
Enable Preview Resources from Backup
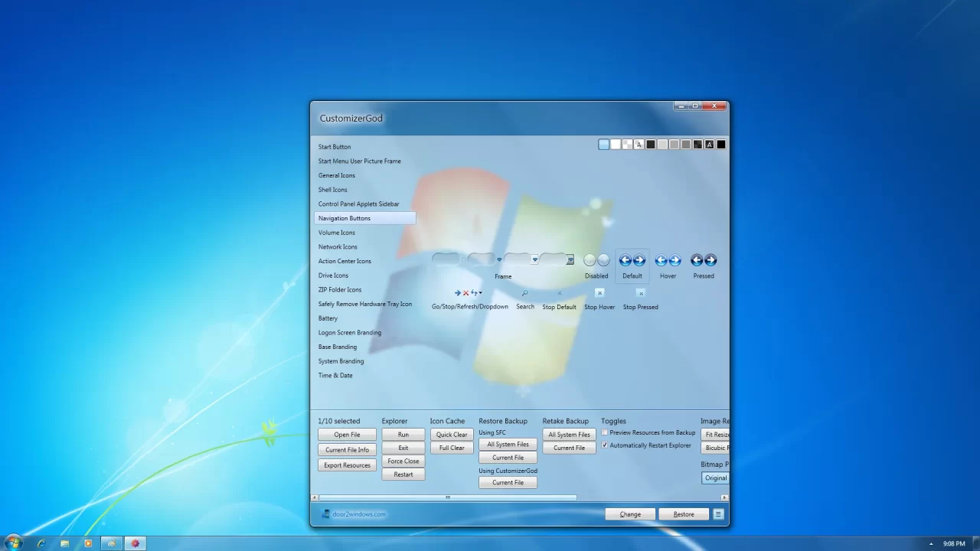pyautogui.click(x=604, y=432)
